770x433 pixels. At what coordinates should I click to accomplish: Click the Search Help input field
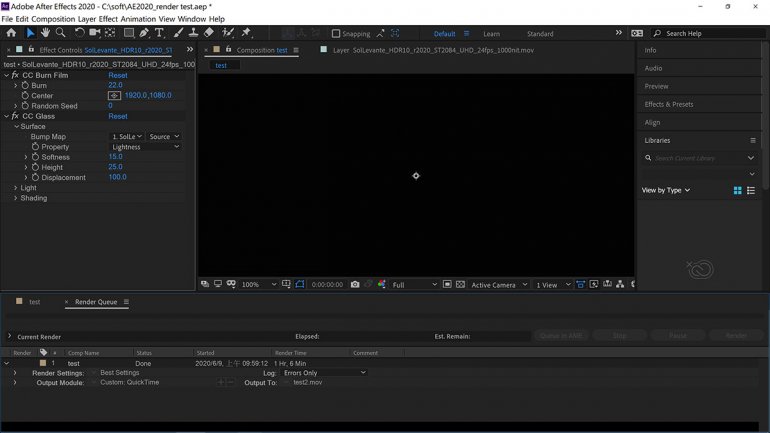point(705,33)
